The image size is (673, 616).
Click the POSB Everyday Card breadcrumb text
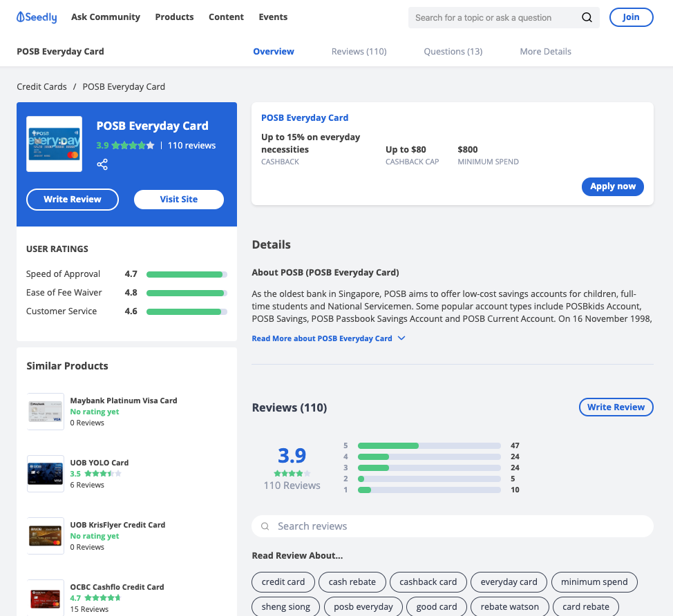tap(124, 86)
